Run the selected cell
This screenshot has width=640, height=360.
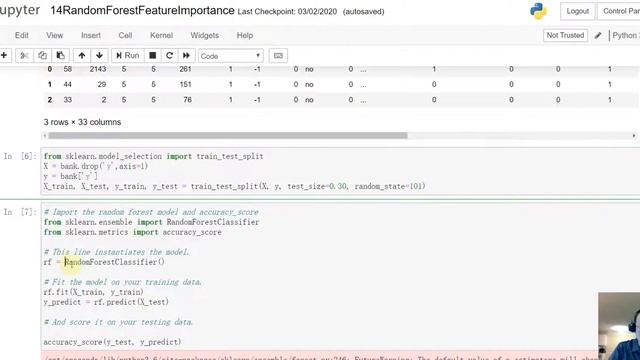tap(127, 56)
